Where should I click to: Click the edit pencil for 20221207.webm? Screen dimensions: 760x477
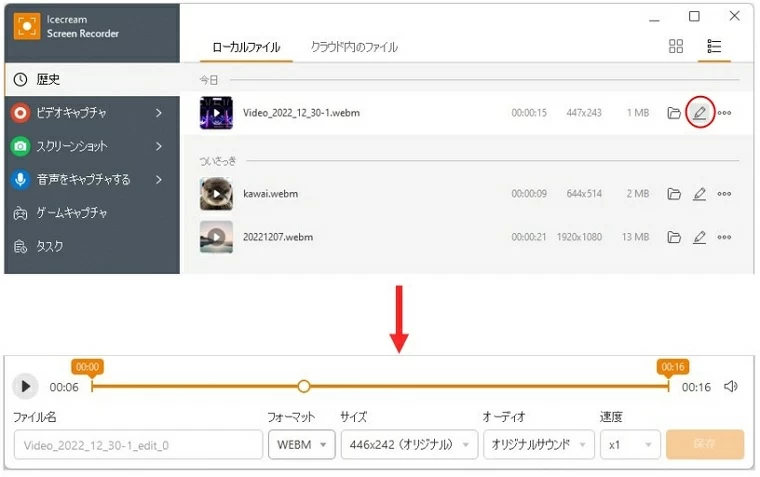[700, 237]
